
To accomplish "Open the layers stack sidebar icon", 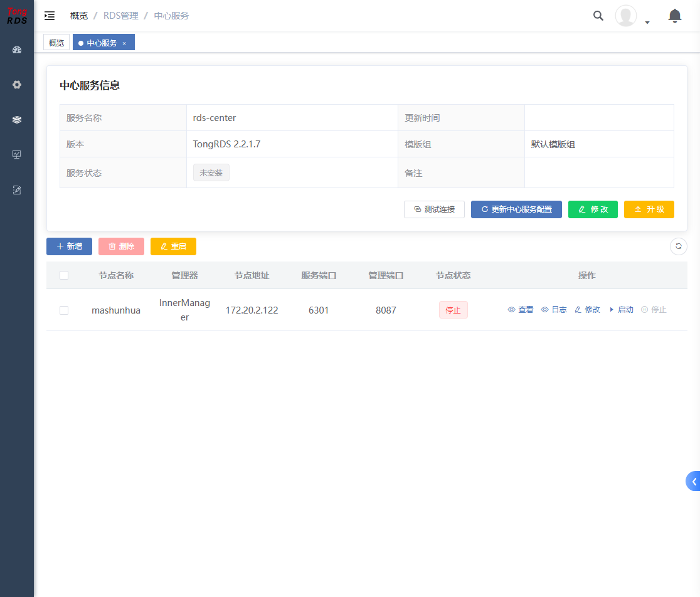I will [x=17, y=120].
